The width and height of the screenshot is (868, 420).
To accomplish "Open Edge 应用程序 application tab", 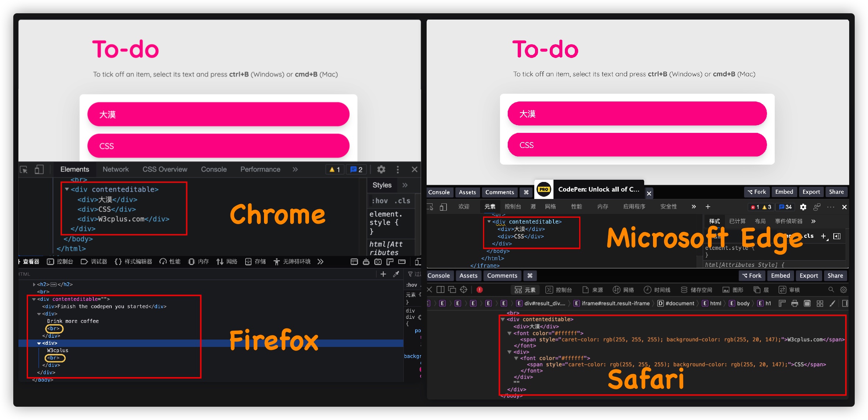I will [x=634, y=207].
